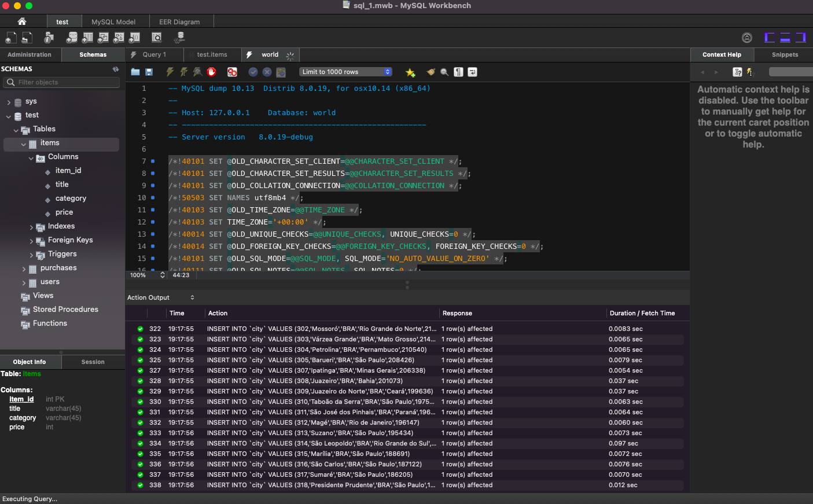Expand the sys schema
Screen dimensions: 813x504
[x=9, y=102]
